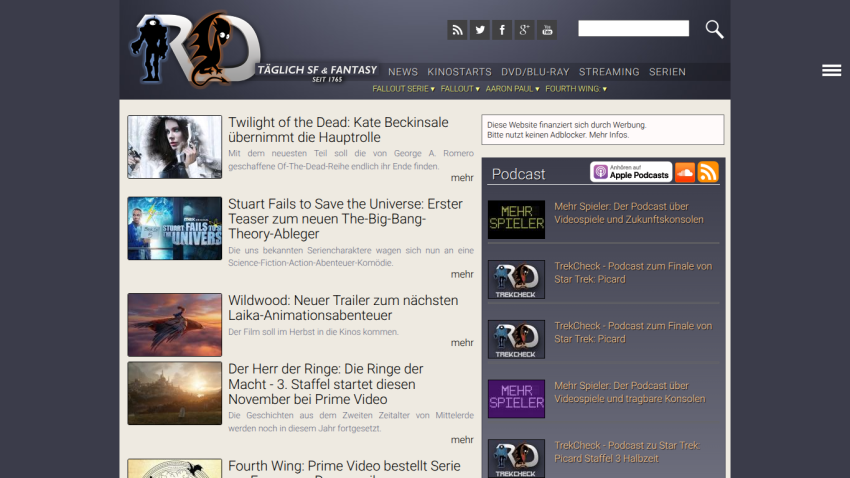Expand the FALLOUT SERIE dropdown
Viewport: 850px width, 478px height.
[x=403, y=89]
